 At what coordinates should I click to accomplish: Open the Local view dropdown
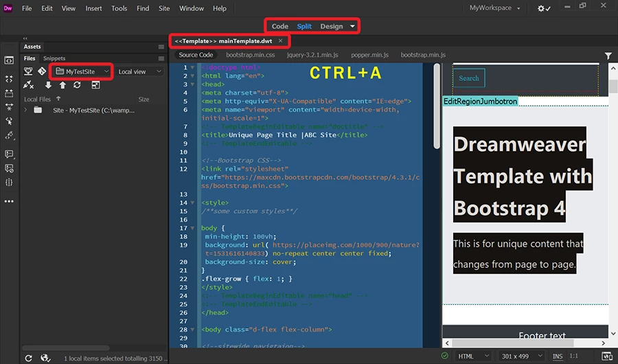(139, 72)
